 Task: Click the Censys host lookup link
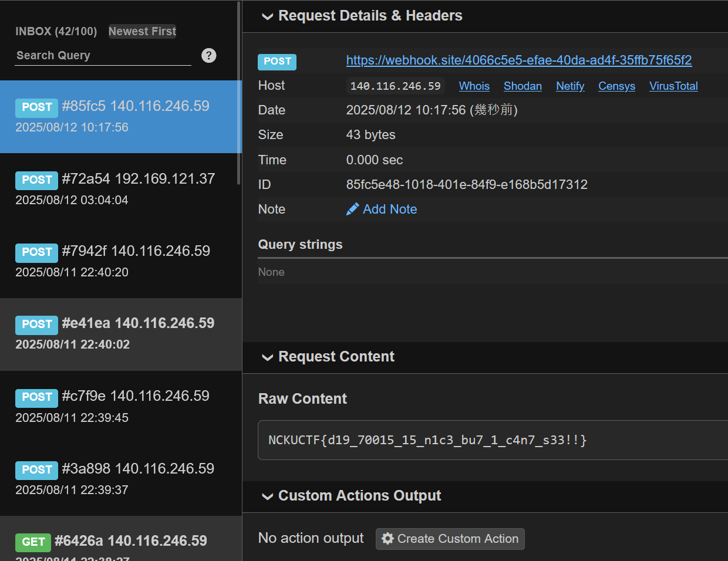coord(616,86)
